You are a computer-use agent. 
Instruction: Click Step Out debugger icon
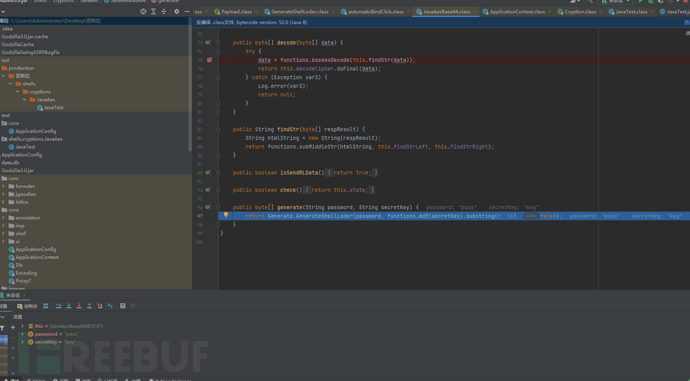pyautogui.click(x=89, y=306)
